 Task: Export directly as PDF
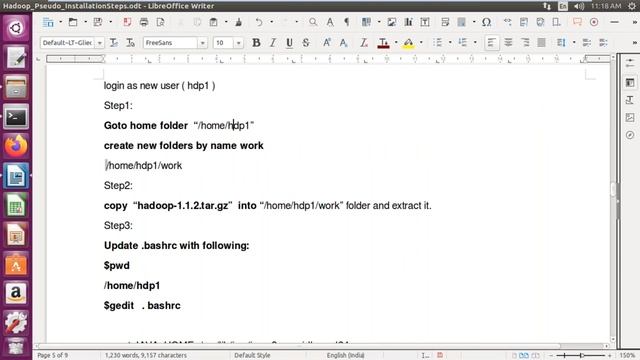127,22
